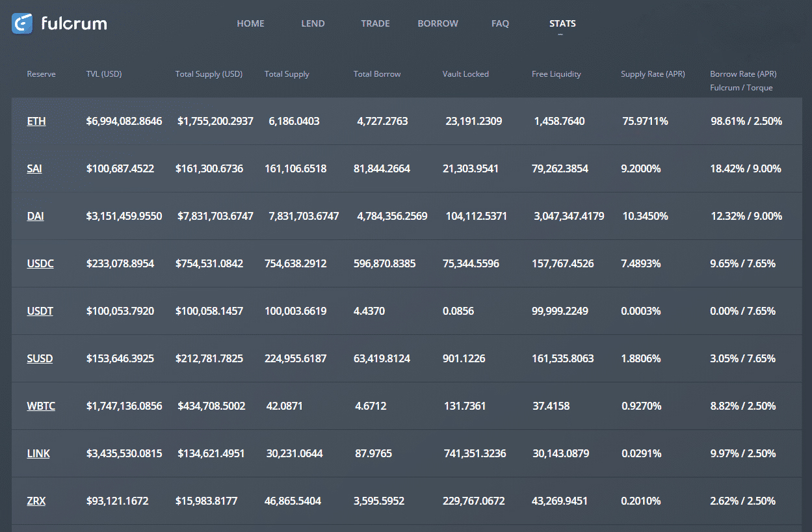Click the Fulcrum logo icon
812x532 pixels.
pos(22,23)
